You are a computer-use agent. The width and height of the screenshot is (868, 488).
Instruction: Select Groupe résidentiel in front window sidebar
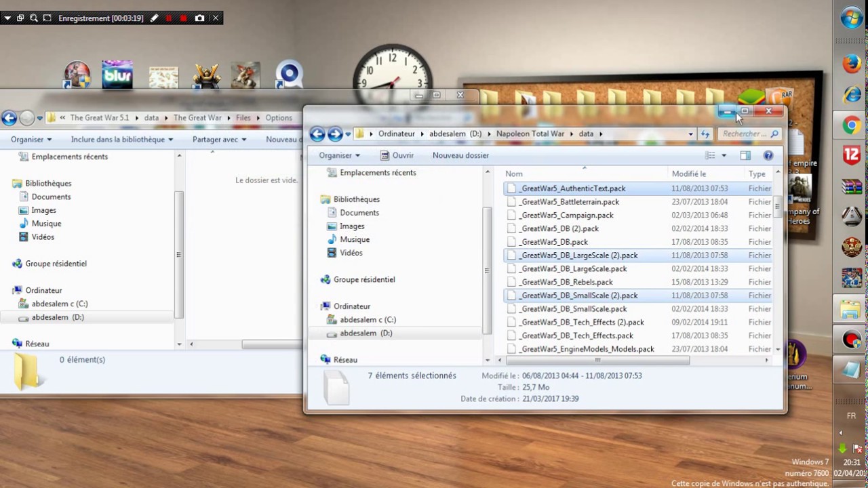coord(364,279)
